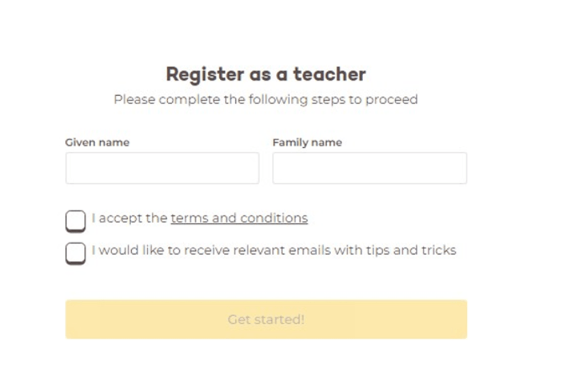Click inside the Given name field
Viewport: 567px width, 392px height.
coord(162,167)
